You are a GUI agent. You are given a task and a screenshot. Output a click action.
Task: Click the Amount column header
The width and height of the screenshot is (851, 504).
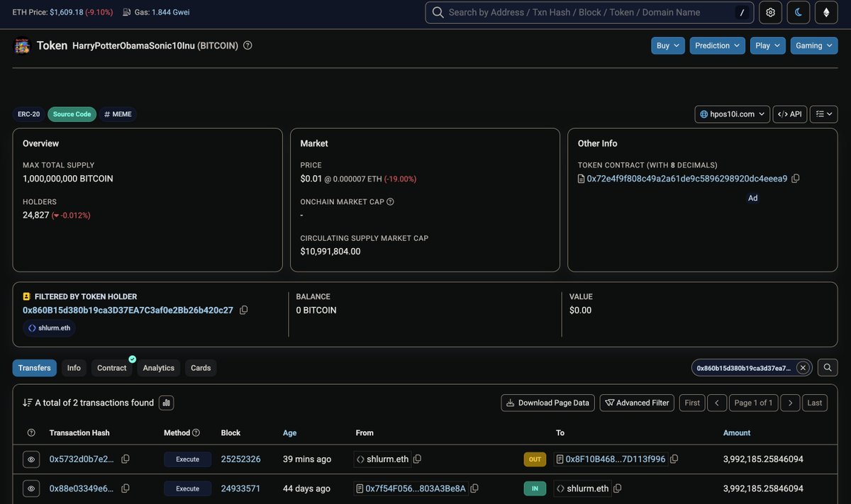[x=737, y=432]
